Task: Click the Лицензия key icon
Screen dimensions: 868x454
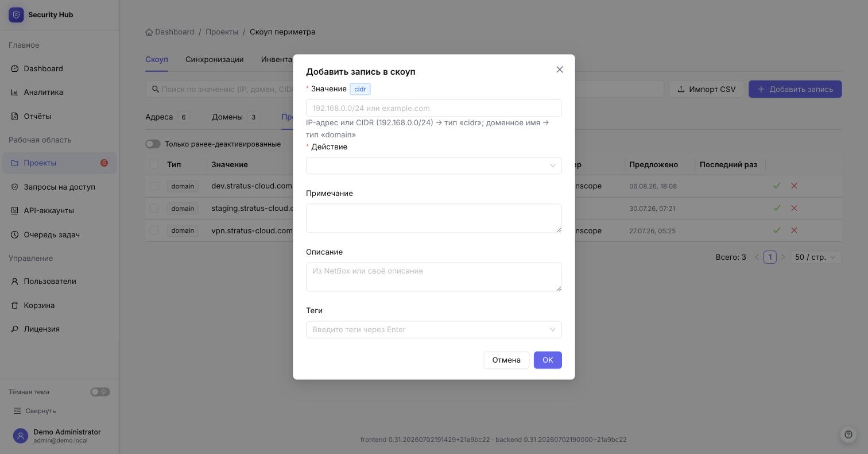Action: coord(15,329)
